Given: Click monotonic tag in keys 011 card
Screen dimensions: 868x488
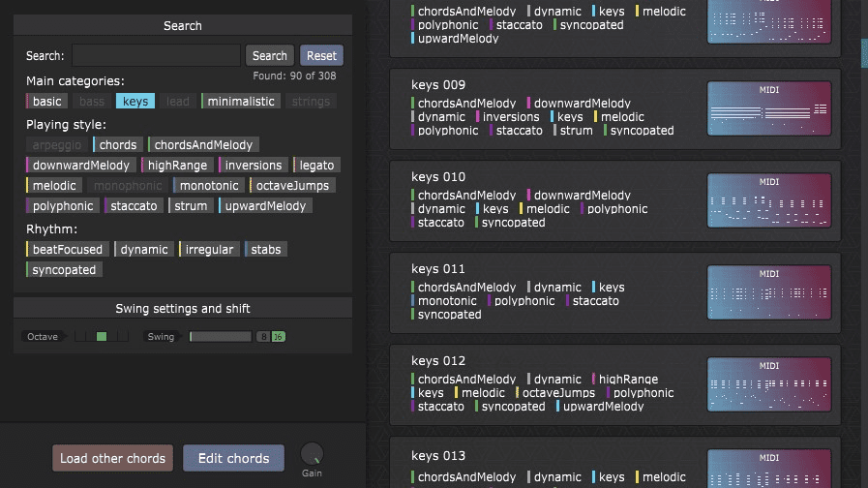Looking at the screenshot, I should coord(444,301).
